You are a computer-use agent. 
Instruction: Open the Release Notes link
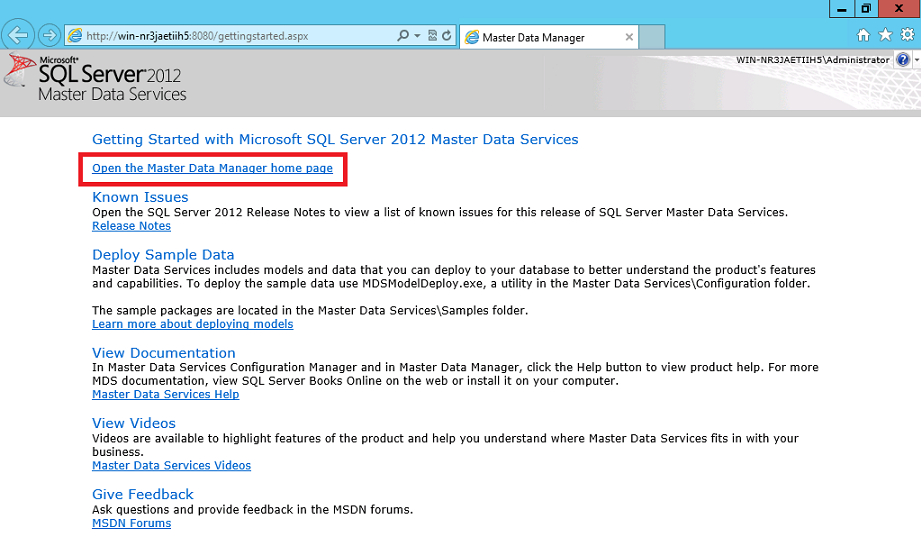point(131,226)
